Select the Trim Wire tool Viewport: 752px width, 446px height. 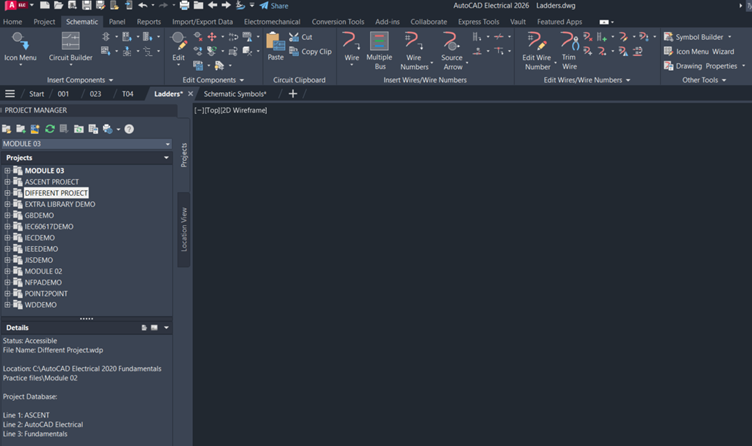(x=569, y=50)
